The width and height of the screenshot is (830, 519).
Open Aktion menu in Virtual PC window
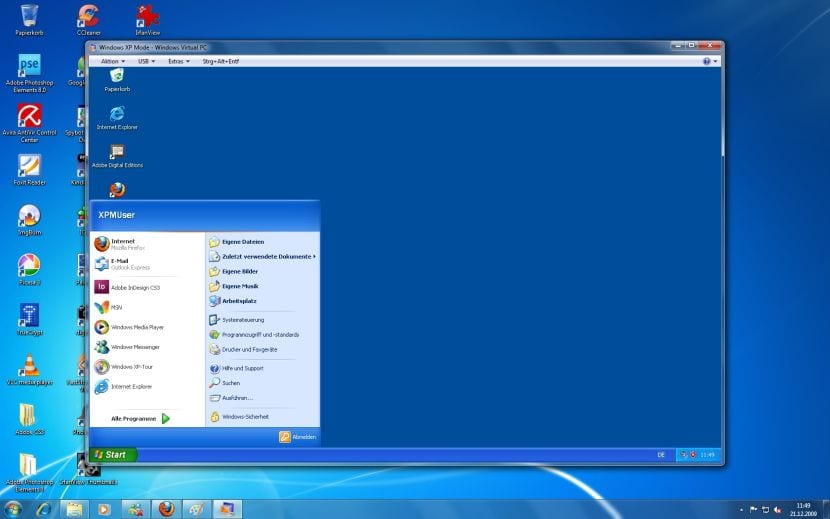point(113,61)
